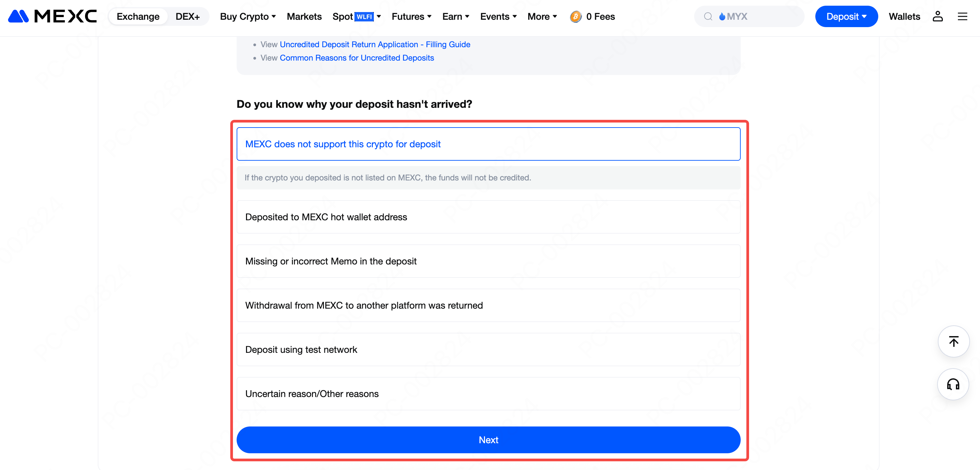The width and height of the screenshot is (980, 470).
Task: Select 'Uncertain reason/Other reasons' option
Action: coord(488,393)
